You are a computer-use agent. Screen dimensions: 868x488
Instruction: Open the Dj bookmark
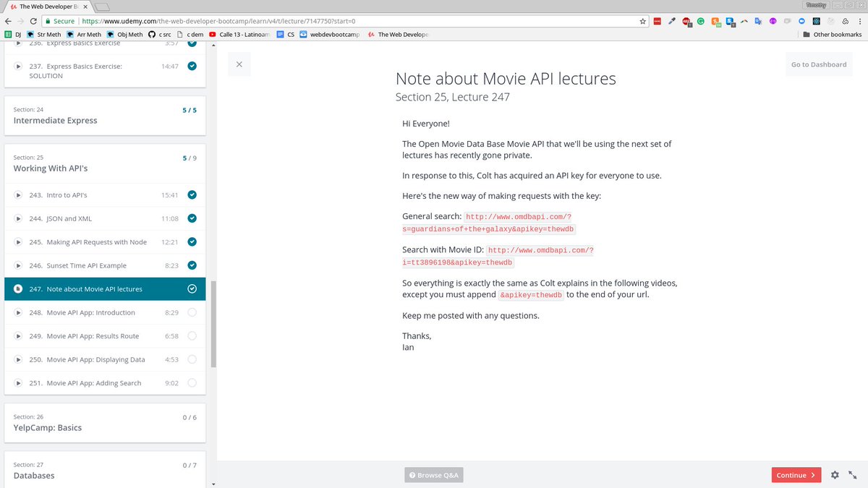(13, 34)
